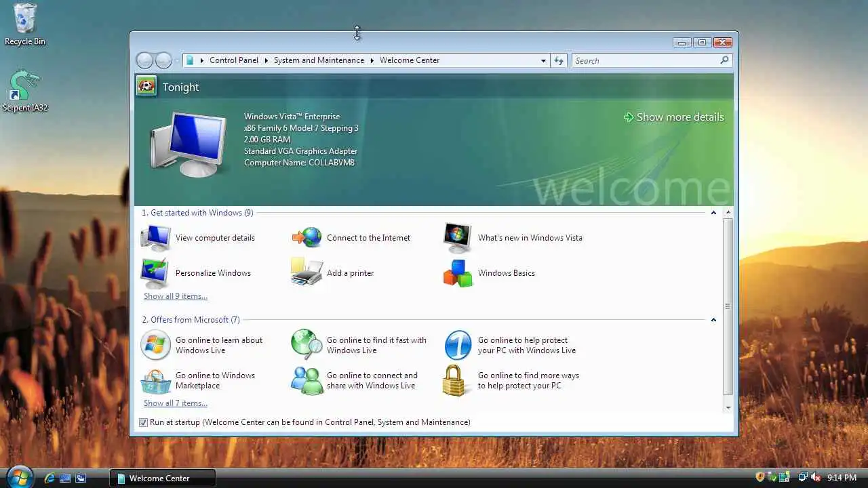Image resolution: width=868 pixels, height=488 pixels.
Task: Click Show more details link
Action: (x=674, y=117)
